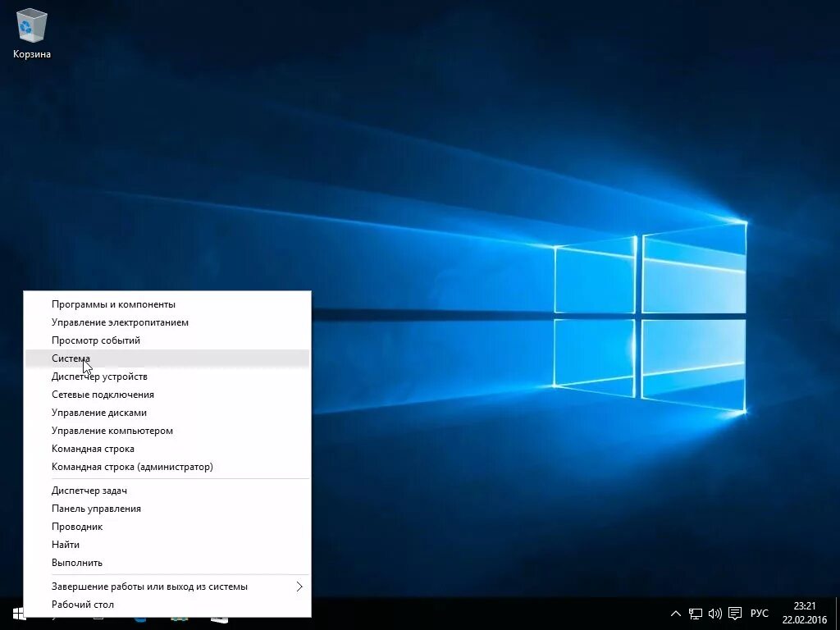Open Управление электропитанием
Image resolution: width=840 pixels, height=630 pixels.
(x=167, y=322)
